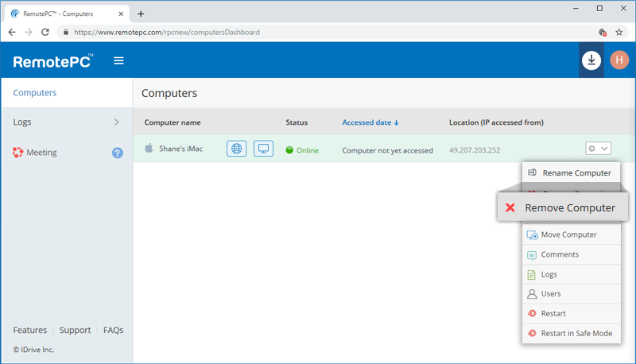Choose Restart in Safe Mode option
The width and height of the screenshot is (636, 364).
point(571,333)
